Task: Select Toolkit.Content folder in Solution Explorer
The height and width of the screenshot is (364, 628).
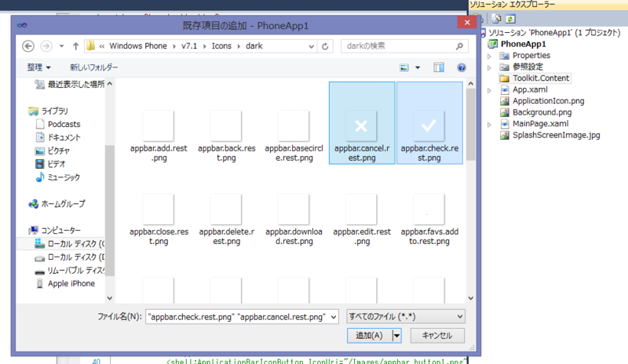Action: [x=535, y=78]
